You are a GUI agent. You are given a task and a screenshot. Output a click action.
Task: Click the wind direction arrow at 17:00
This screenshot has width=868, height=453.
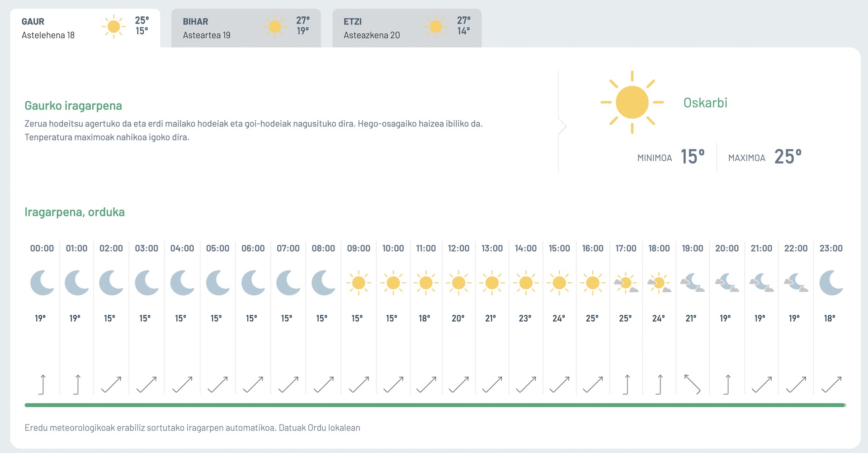click(x=627, y=384)
